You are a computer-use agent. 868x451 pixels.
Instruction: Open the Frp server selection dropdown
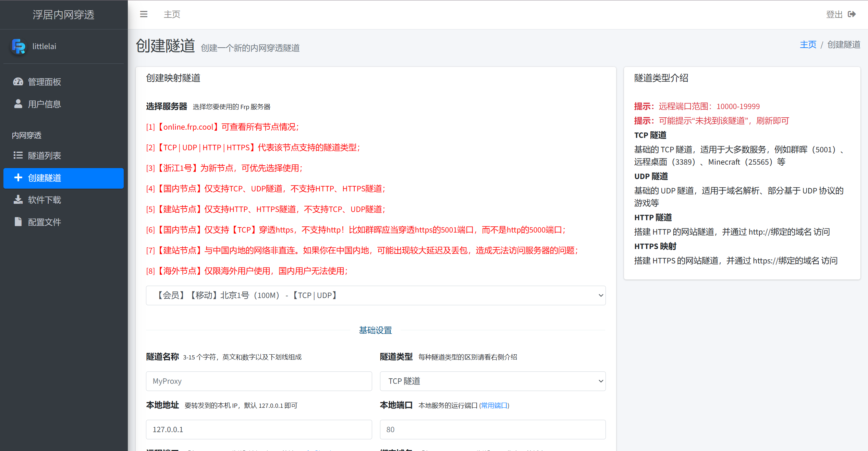pos(375,295)
